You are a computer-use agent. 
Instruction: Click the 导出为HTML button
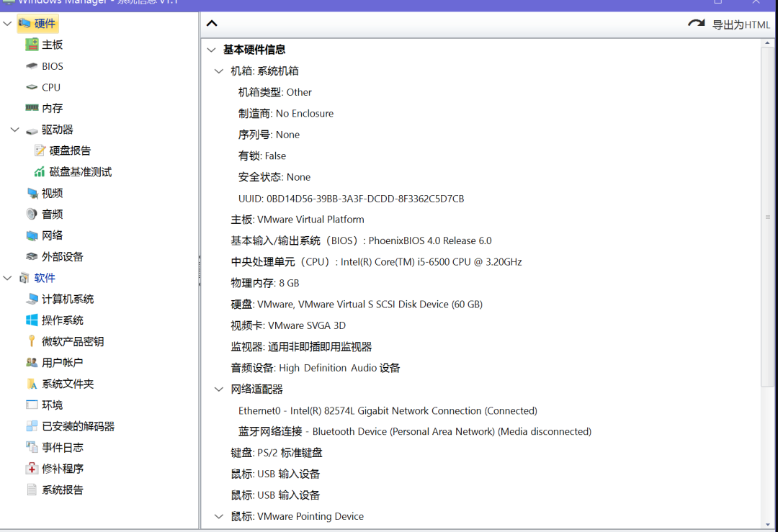(x=729, y=24)
